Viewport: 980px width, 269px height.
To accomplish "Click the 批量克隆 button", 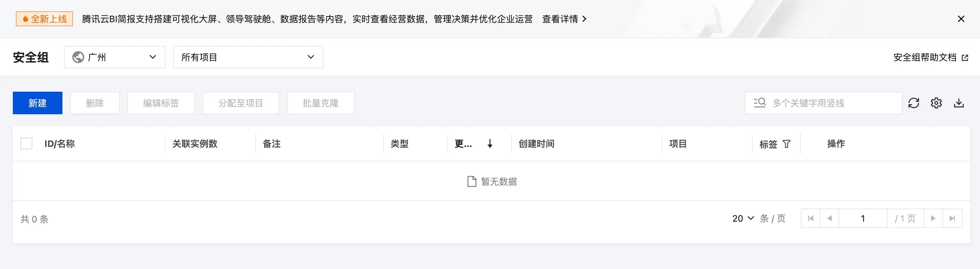I will click(320, 103).
